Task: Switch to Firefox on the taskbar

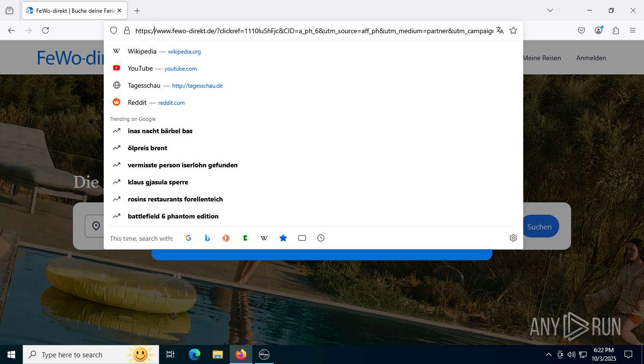Action: [x=241, y=355]
